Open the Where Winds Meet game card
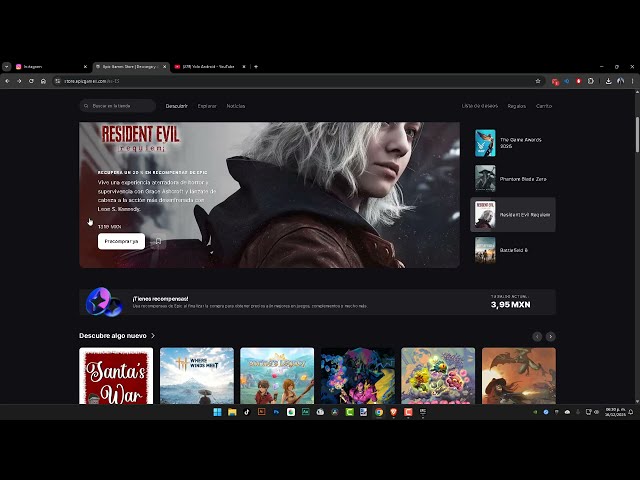 pyautogui.click(x=197, y=376)
